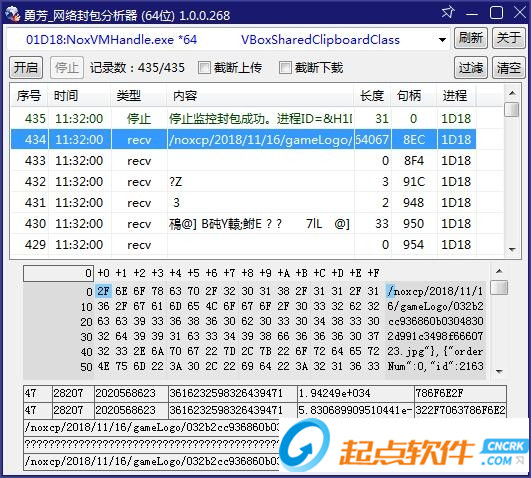Select packet row 429
531x478 pixels.
pyautogui.click(x=243, y=244)
